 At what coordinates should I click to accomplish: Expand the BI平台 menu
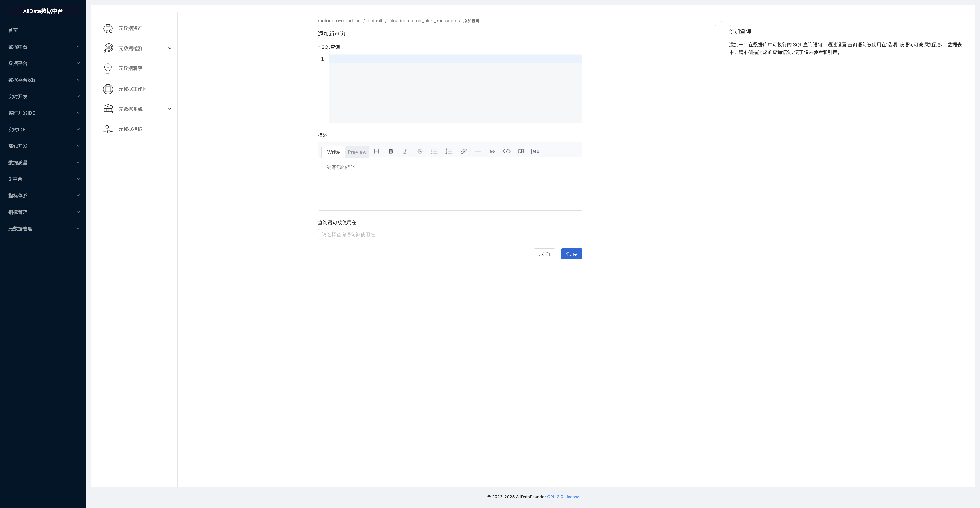coord(43,179)
